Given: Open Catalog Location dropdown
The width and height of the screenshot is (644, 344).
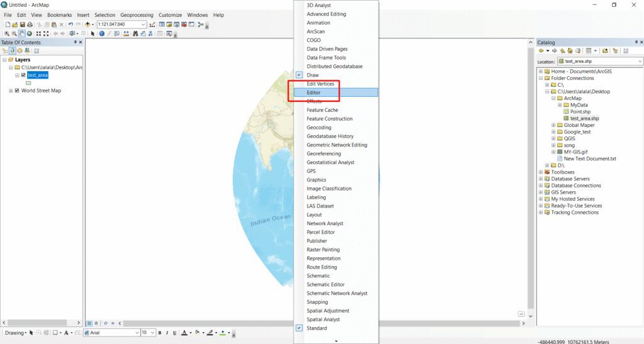Looking at the screenshot, I should [x=640, y=61].
